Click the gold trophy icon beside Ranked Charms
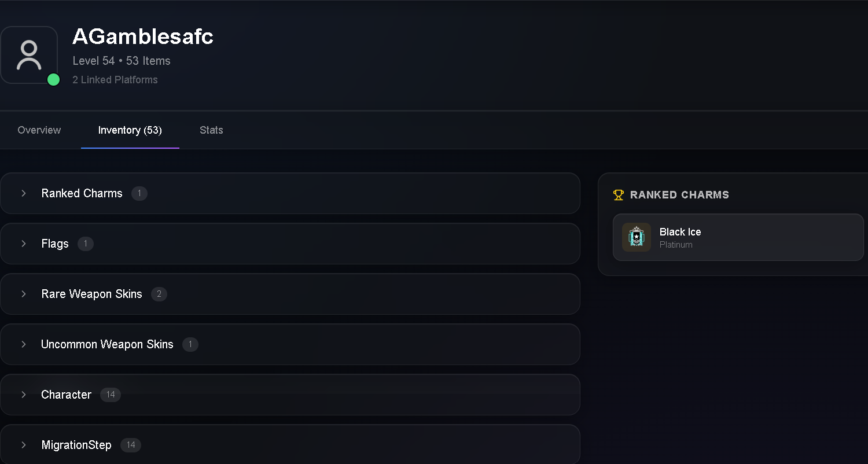868x464 pixels. (x=619, y=195)
